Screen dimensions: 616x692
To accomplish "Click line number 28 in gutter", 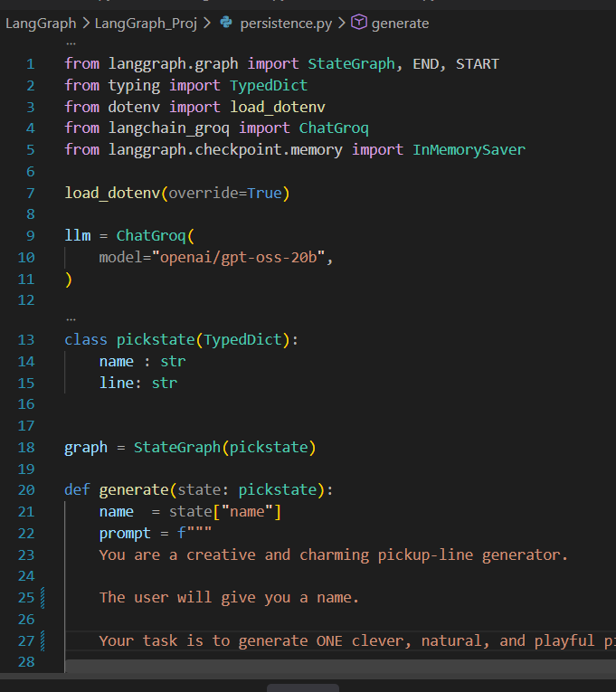I will (x=26, y=662).
